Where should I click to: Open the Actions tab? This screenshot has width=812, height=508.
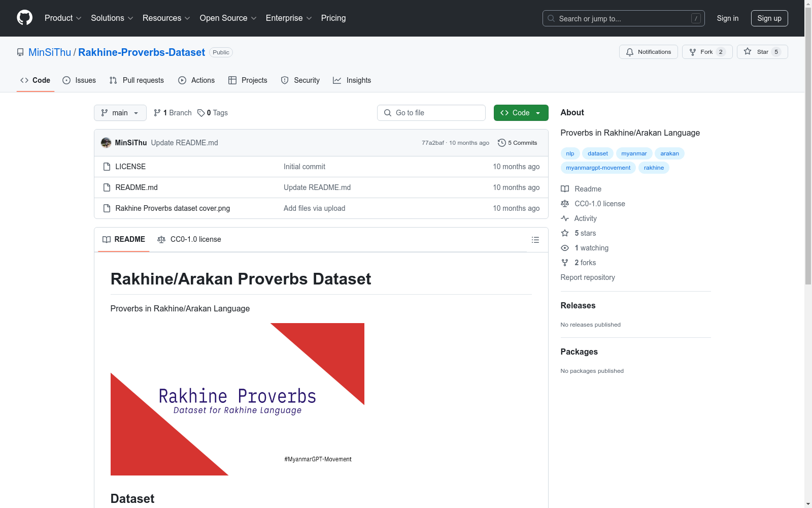click(196, 80)
